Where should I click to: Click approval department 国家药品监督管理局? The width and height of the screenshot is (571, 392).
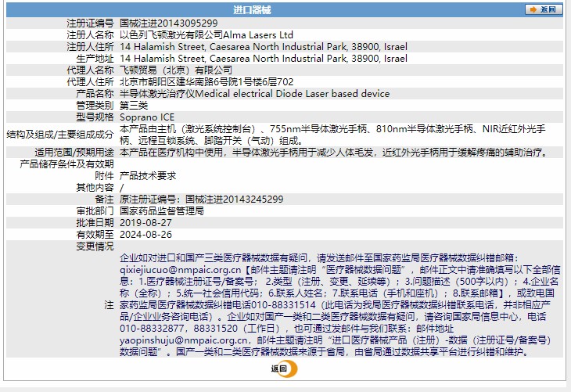[x=162, y=211]
